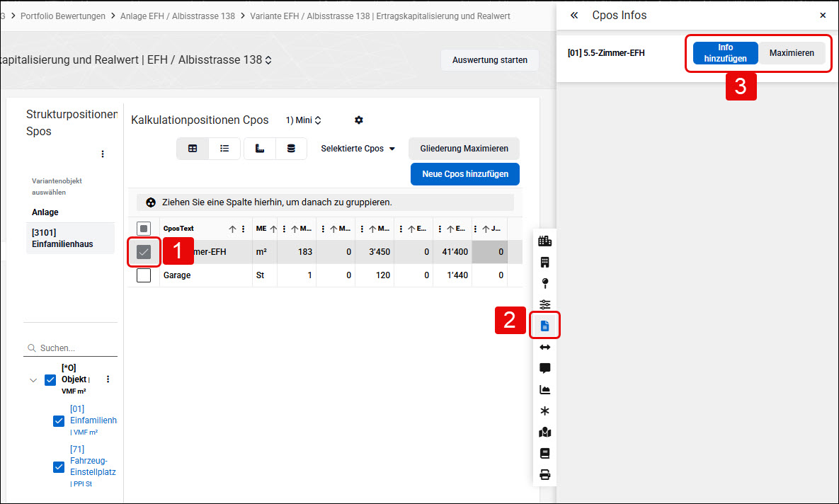Click the printer icon in side toolbar

(x=544, y=474)
